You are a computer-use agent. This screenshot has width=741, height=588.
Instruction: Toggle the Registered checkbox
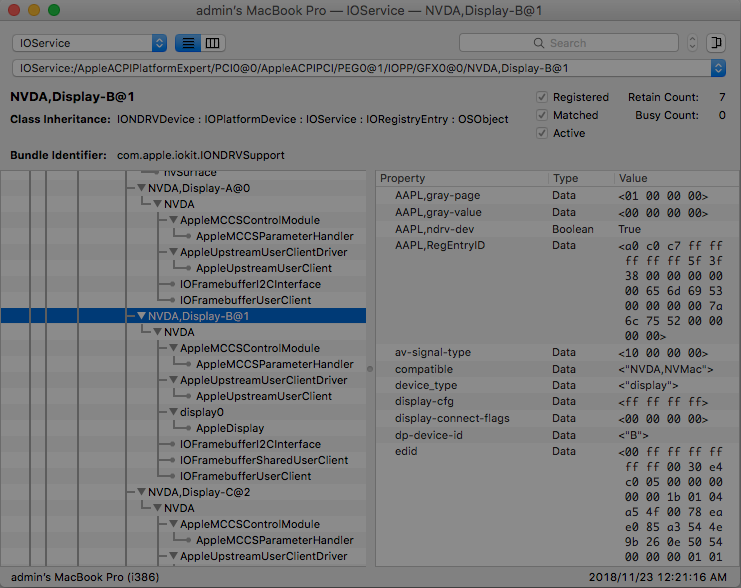[542, 97]
